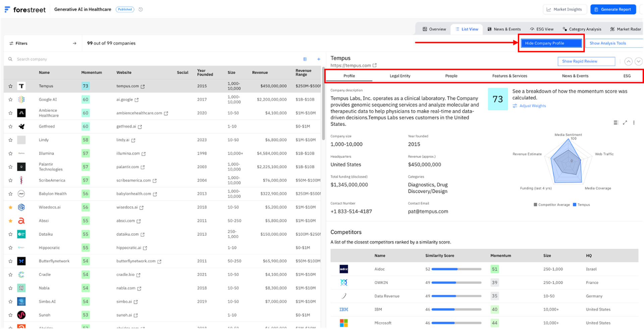
Task: Expand the radar chart fullscreen icon
Action: tap(625, 123)
